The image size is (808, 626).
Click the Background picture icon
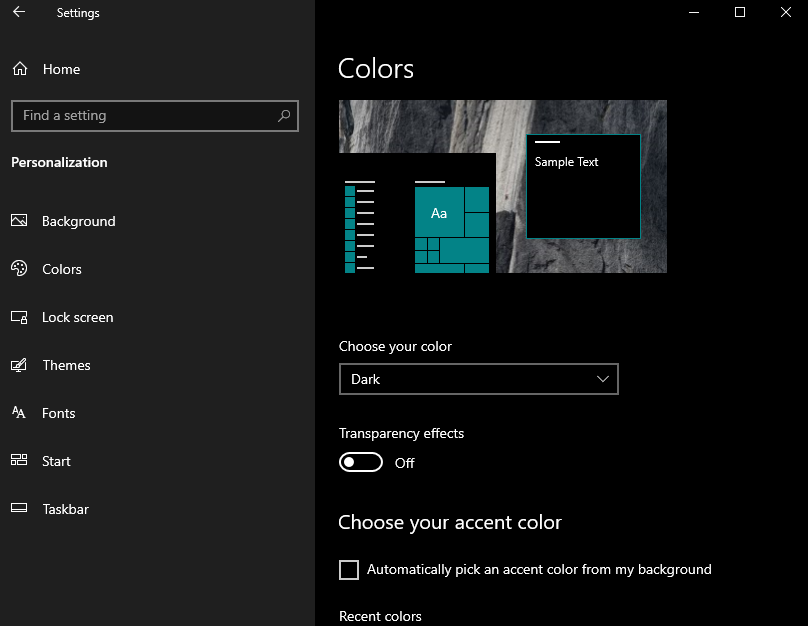click(x=19, y=221)
